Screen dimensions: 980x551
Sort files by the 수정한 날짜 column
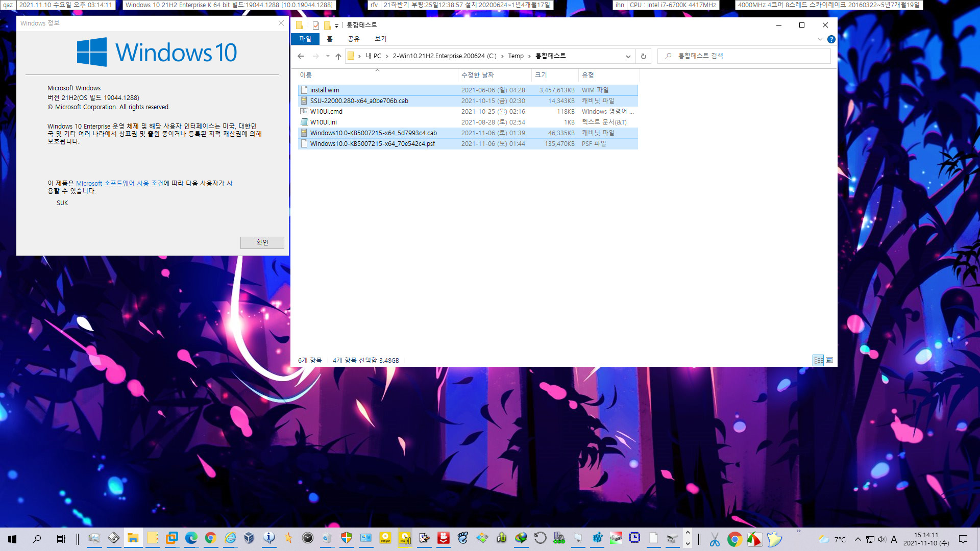tap(495, 75)
